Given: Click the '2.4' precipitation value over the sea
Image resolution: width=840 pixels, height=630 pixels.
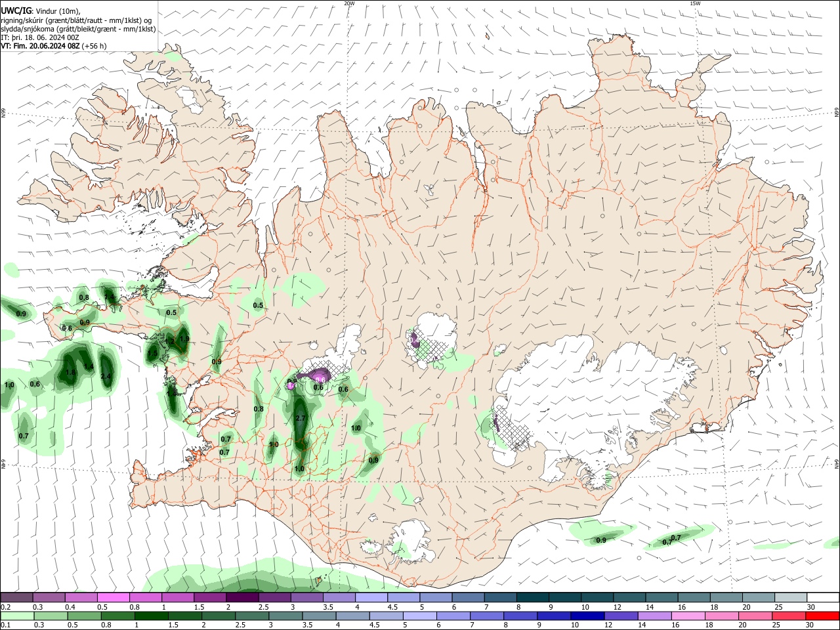Looking at the screenshot, I should [x=106, y=376].
